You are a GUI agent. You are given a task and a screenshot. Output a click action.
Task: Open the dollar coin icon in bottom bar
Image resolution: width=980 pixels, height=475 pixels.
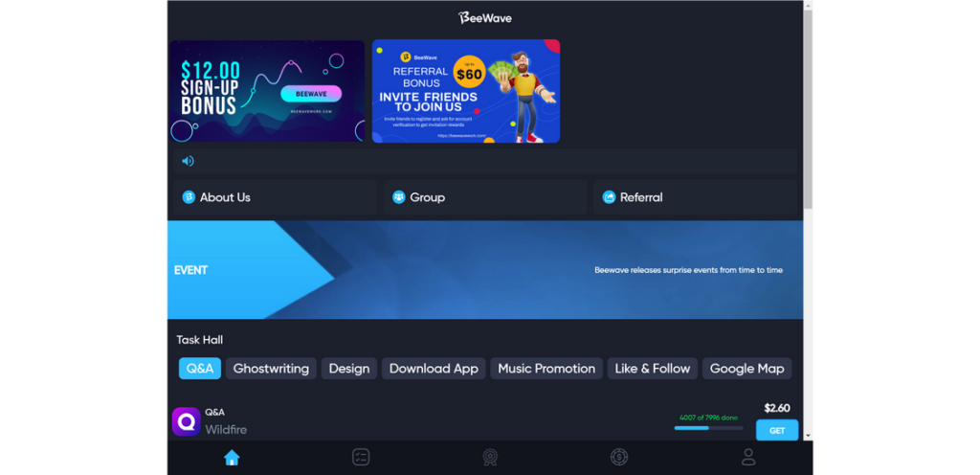click(619, 458)
